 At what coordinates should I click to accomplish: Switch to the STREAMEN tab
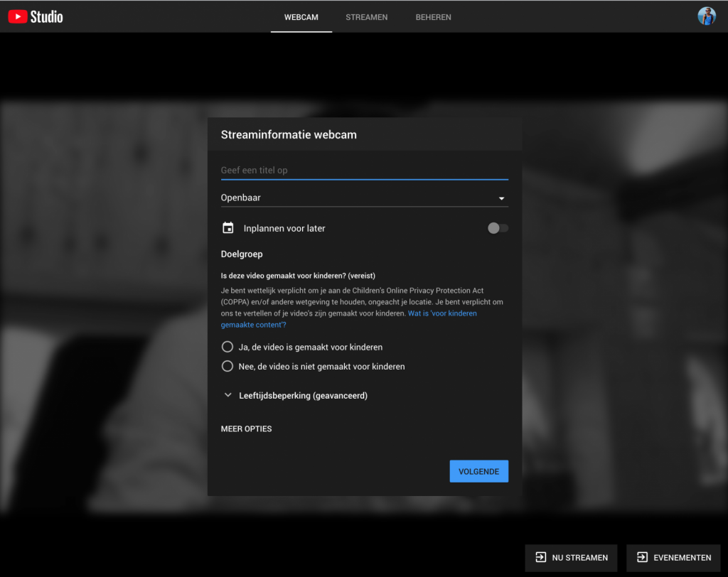366,17
